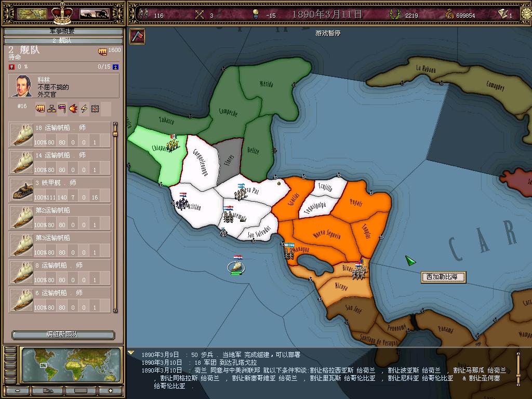Click the ironclad ship picture
The height and width of the screenshot is (399, 532).
click(22, 191)
